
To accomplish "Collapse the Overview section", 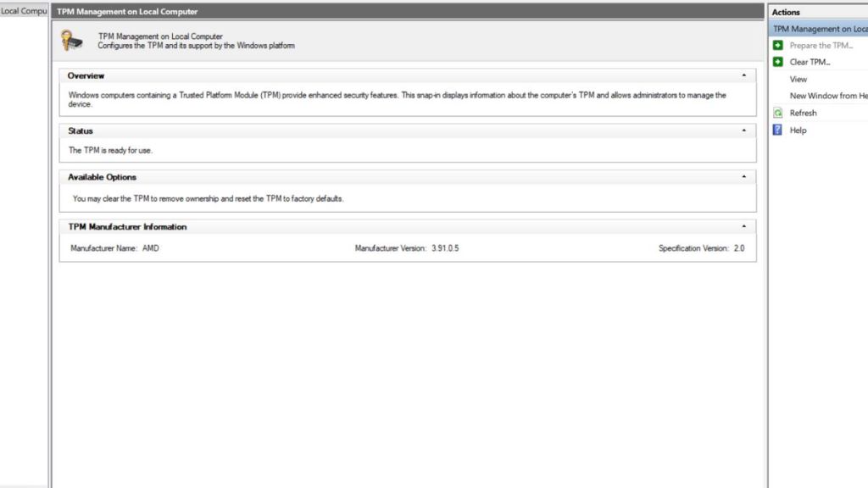I will (x=743, y=75).
